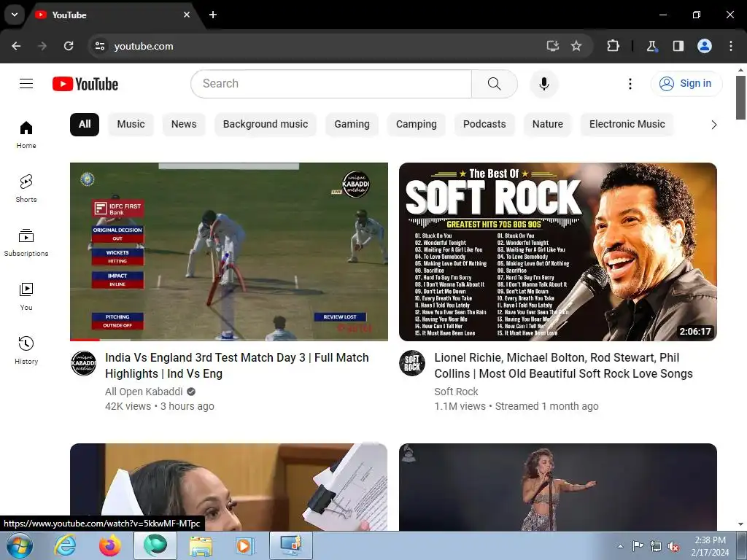This screenshot has width=747, height=560.
Task: Click the youtube.com address bar
Action: 314,46
